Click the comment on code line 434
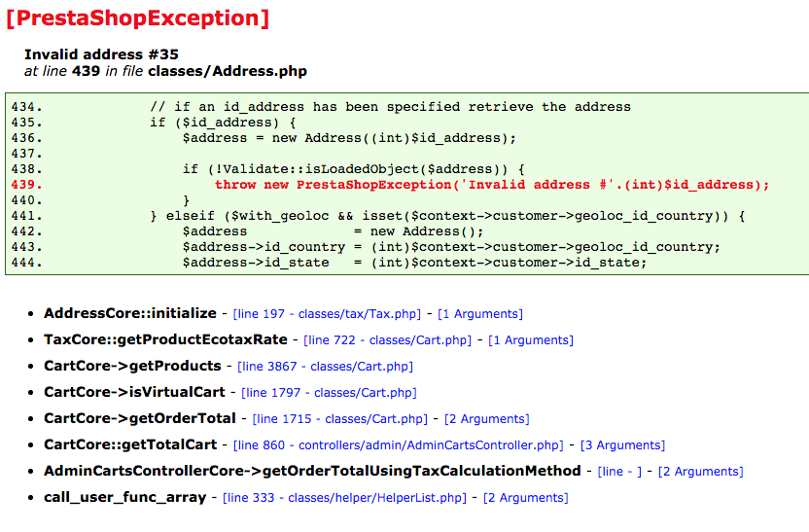Screen dimensions: 809x532 click(391, 107)
